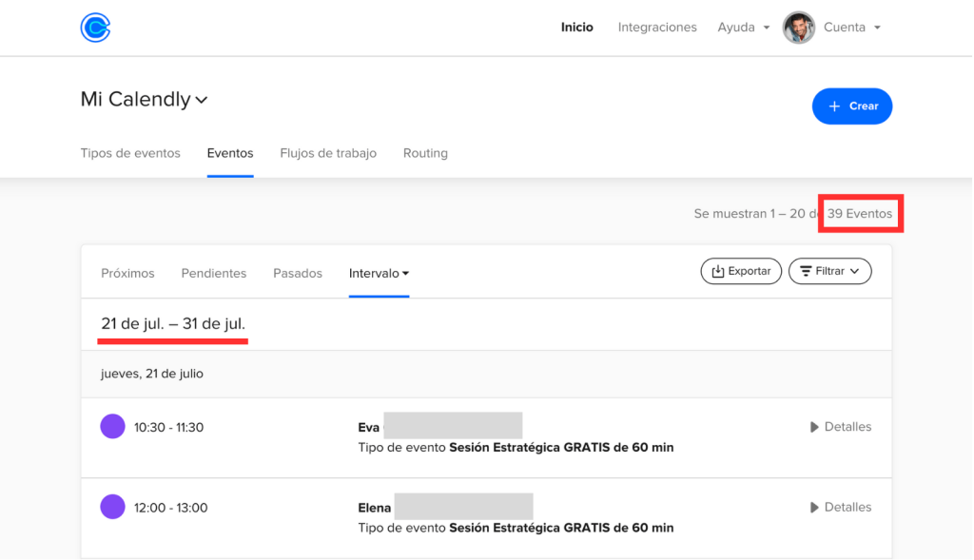974x560 pixels.
Task: Open the Intervalo date range dropdown
Action: (x=379, y=273)
